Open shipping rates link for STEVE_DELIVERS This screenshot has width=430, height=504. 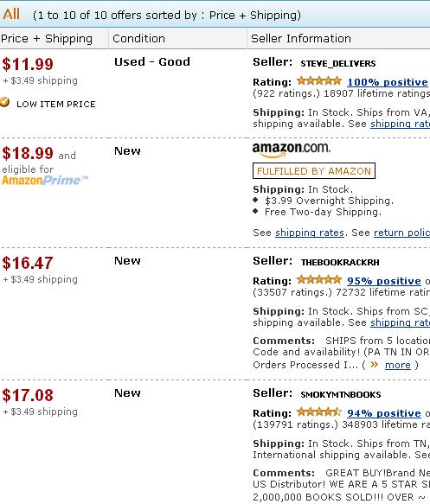(400, 124)
